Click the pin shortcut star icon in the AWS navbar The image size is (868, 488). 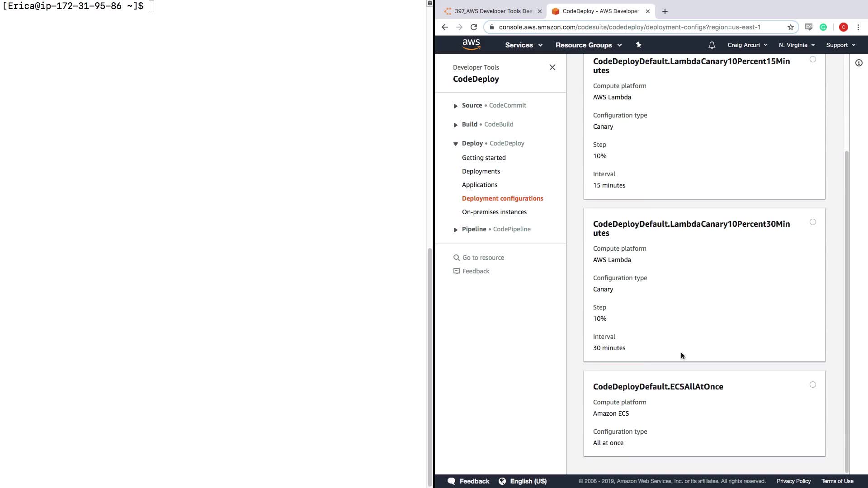(638, 45)
